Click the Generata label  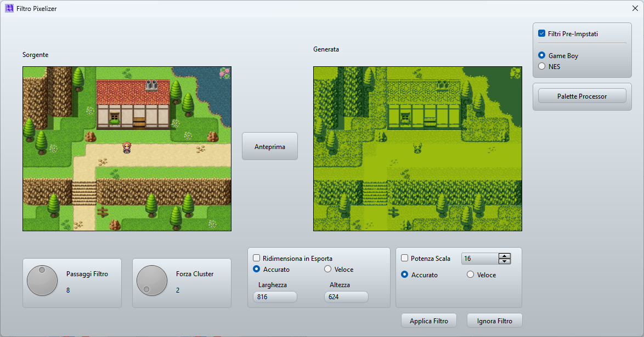click(326, 49)
